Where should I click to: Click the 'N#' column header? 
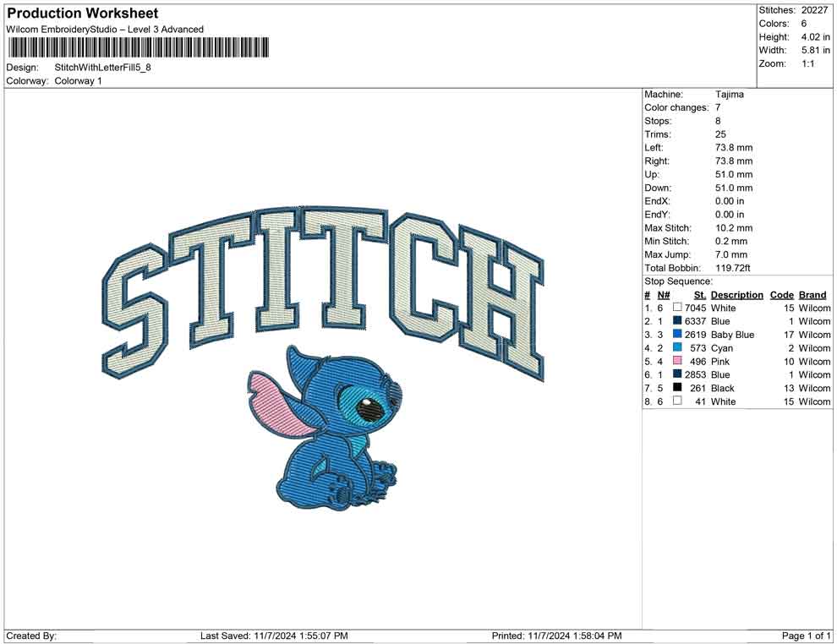pos(664,294)
